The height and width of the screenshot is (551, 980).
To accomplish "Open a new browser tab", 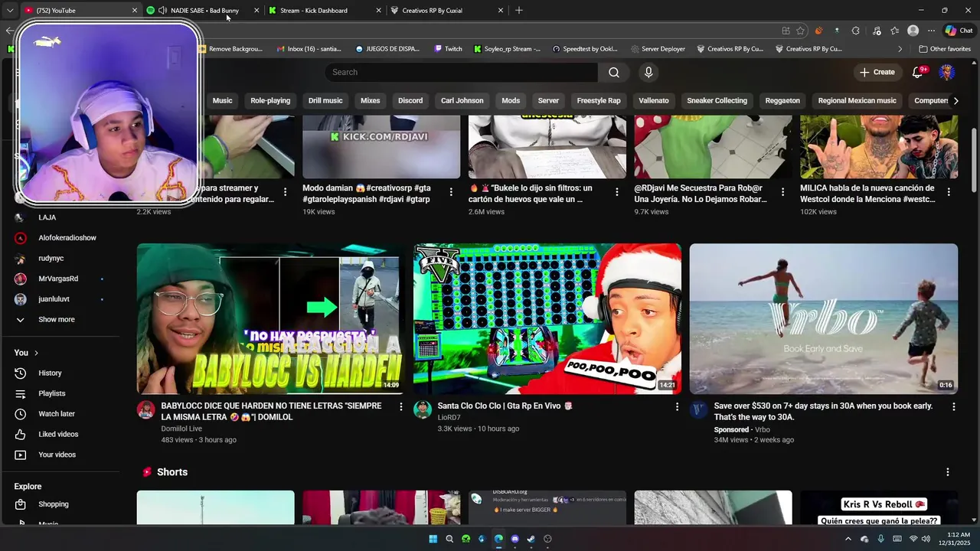I will [x=519, y=11].
